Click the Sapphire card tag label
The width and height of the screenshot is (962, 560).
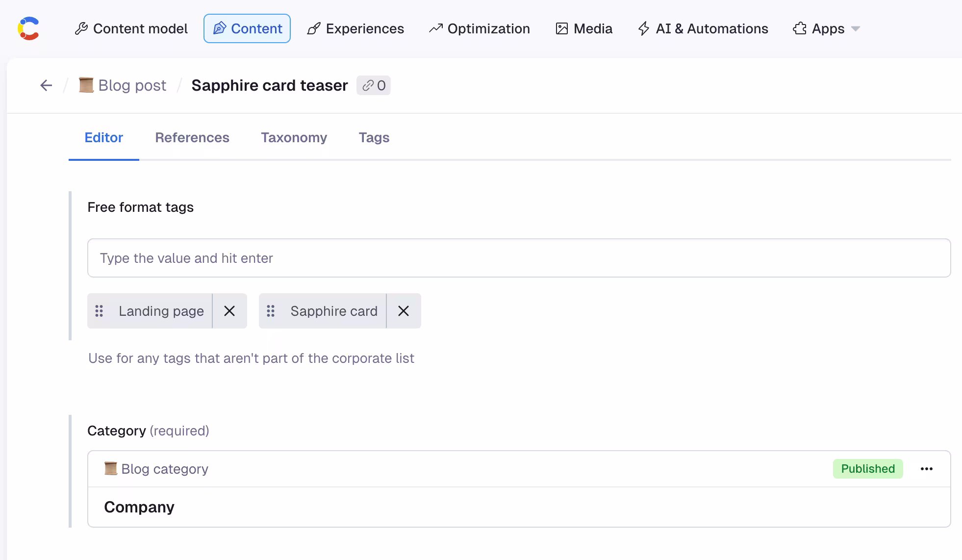click(x=334, y=311)
